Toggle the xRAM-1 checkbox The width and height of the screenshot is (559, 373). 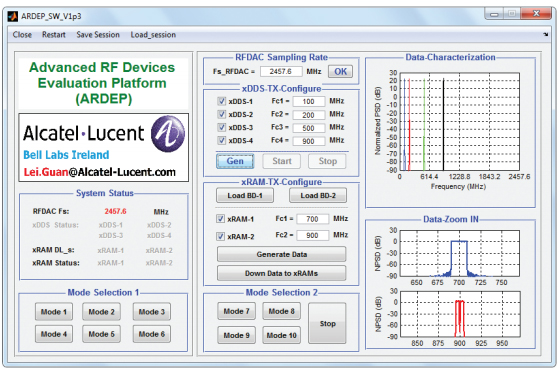tap(221, 219)
